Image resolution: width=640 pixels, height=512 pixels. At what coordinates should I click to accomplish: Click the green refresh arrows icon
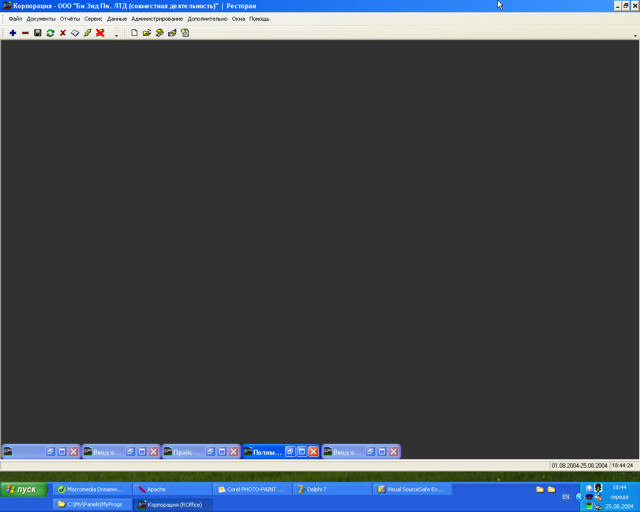[50, 33]
